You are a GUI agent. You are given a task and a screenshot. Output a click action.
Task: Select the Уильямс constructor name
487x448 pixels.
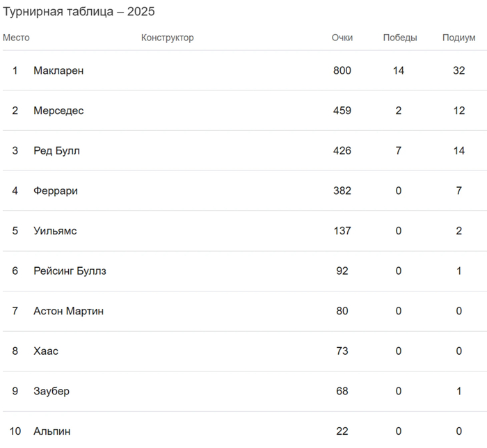tap(55, 231)
